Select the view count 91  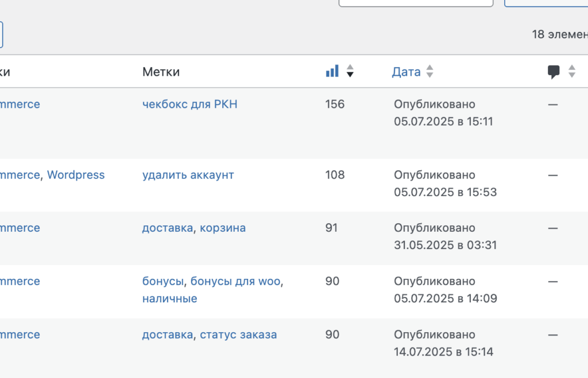pyautogui.click(x=331, y=228)
